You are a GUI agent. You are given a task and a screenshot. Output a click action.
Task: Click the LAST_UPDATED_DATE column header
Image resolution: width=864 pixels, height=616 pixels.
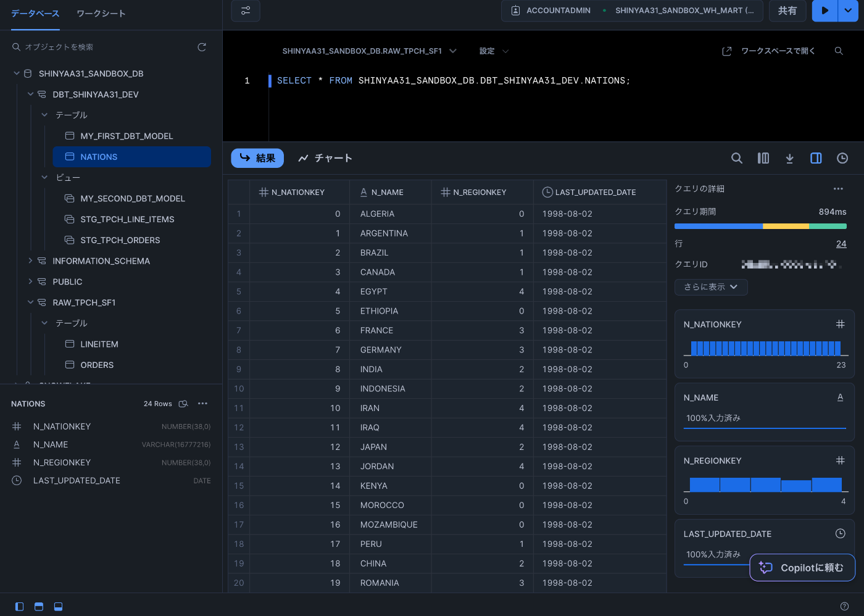click(x=600, y=192)
